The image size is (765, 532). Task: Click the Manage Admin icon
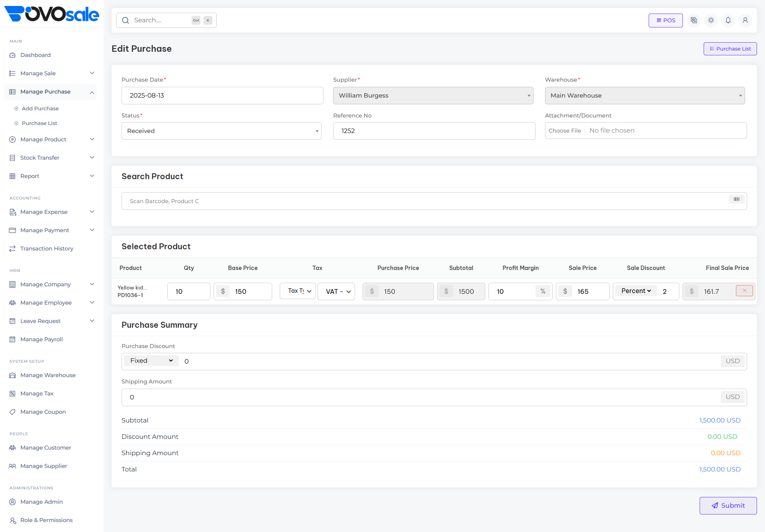point(12,502)
